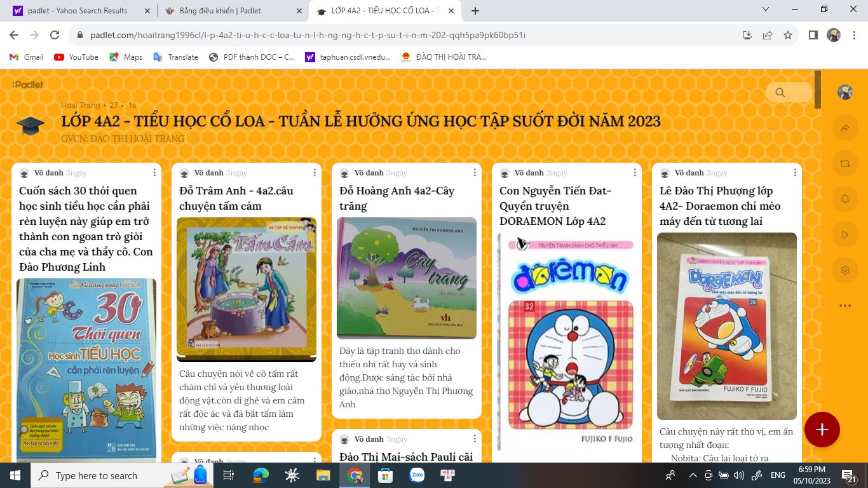Open the Translate bookmark
The image size is (868, 488).
point(176,57)
